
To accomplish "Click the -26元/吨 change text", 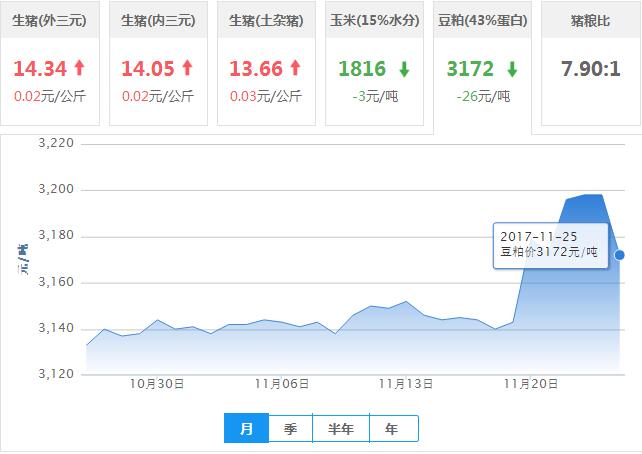I will pyautogui.click(x=483, y=96).
